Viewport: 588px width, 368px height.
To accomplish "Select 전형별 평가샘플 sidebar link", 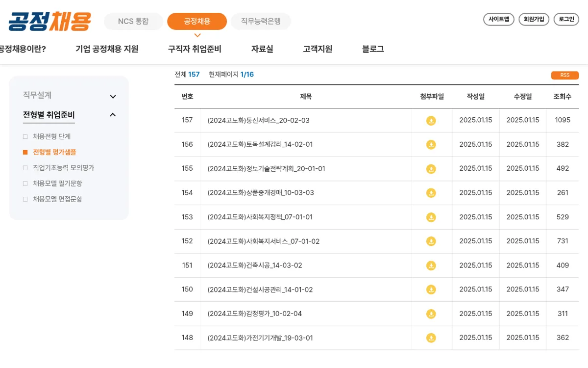I will pos(54,152).
